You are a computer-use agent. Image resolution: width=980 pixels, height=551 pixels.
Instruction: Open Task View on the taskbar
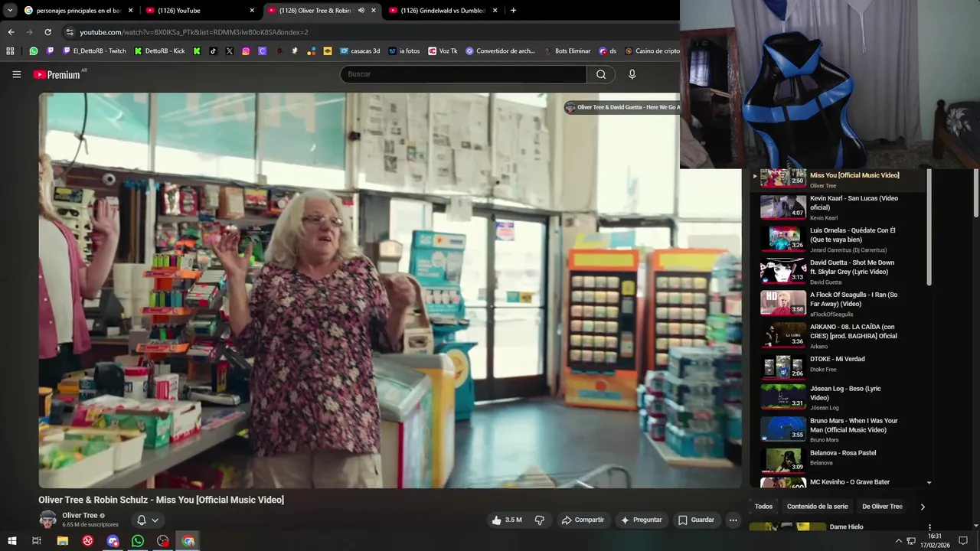36,541
